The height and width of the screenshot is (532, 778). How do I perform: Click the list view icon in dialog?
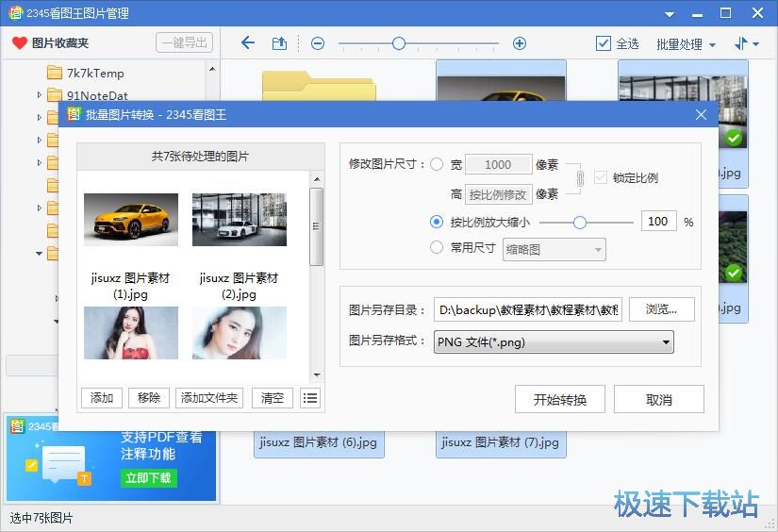(310, 398)
